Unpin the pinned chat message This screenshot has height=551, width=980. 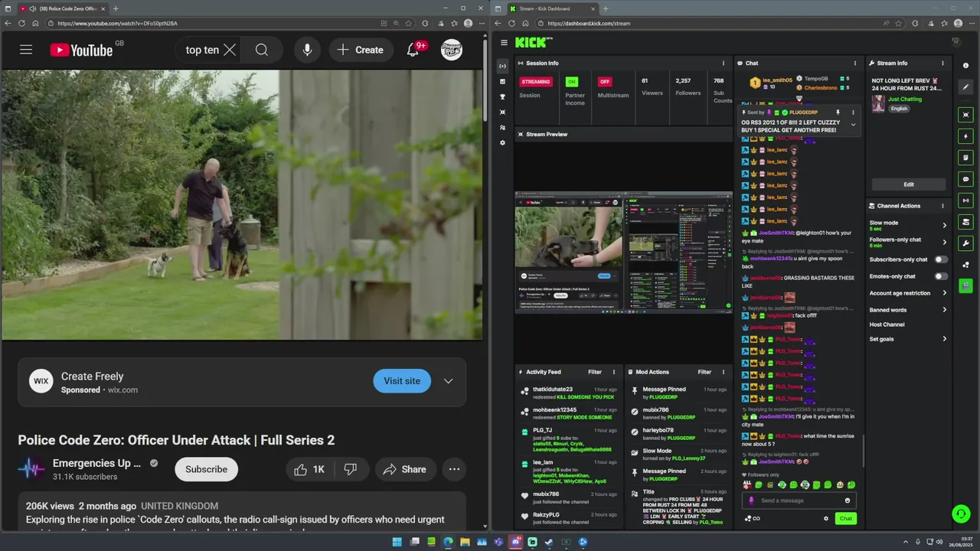click(x=838, y=112)
